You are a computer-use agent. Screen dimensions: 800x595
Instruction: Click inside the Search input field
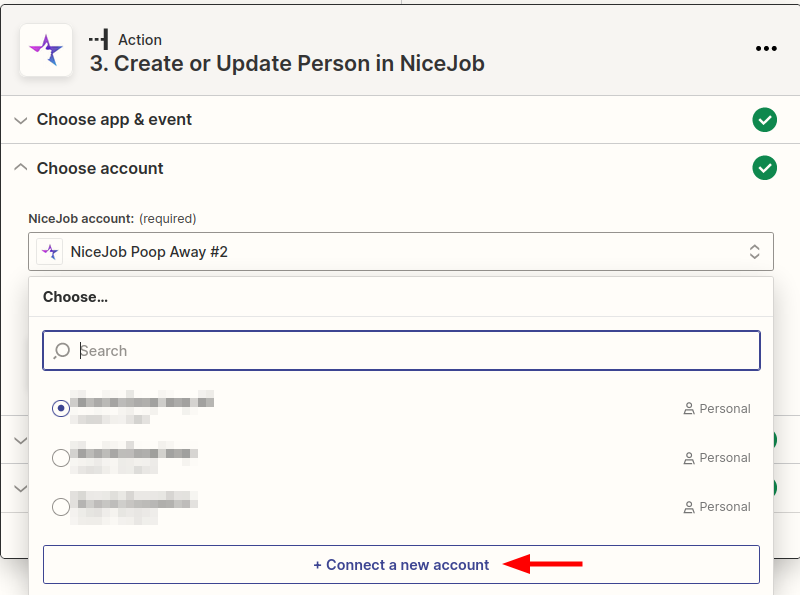[300, 351]
